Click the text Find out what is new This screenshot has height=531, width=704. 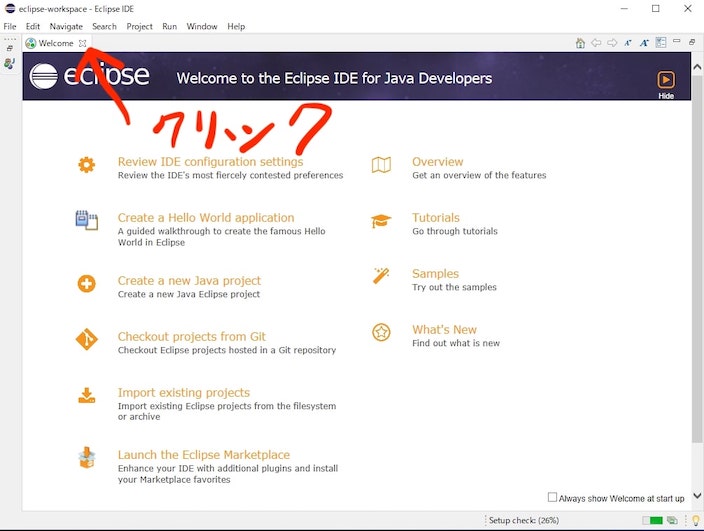(456, 343)
